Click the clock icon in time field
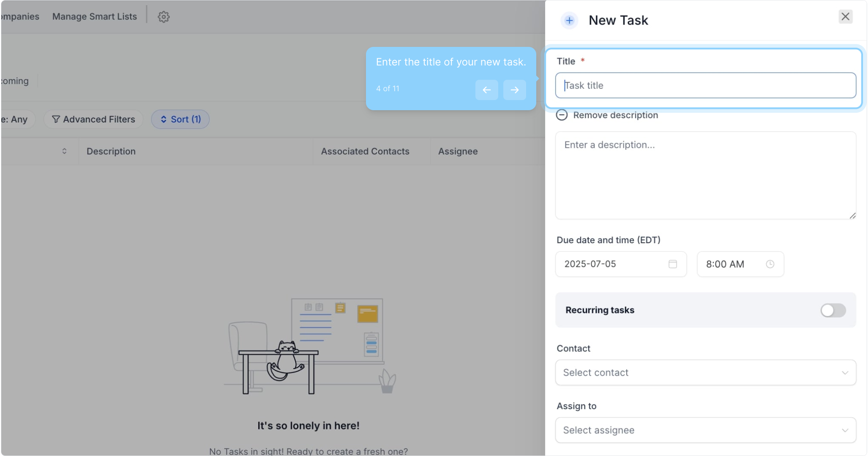The height and width of the screenshot is (456, 868). pos(770,264)
